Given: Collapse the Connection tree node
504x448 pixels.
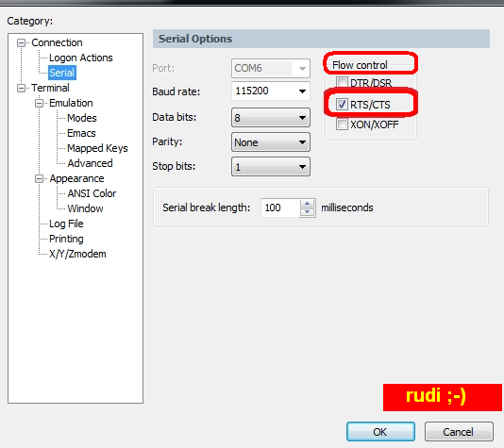Looking at the screenshot, I should click(21, 43).
